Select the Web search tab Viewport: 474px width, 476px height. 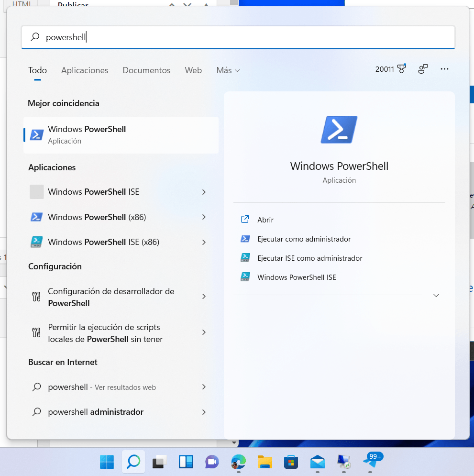pos(193,70)
